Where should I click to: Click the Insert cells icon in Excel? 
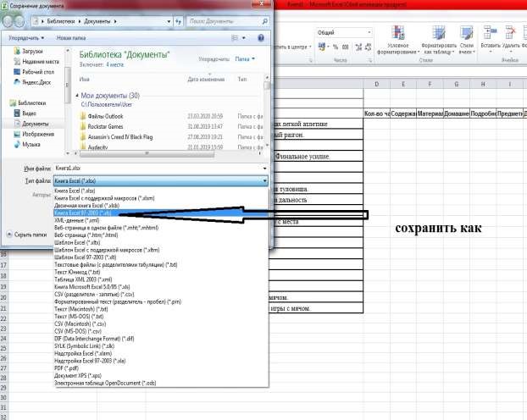(x=491, y=33)
